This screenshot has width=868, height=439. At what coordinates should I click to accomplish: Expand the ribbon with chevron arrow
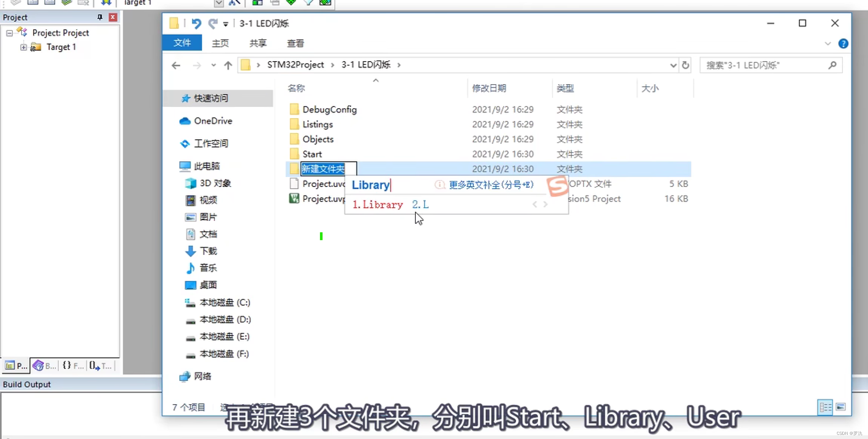coord(828,44)
